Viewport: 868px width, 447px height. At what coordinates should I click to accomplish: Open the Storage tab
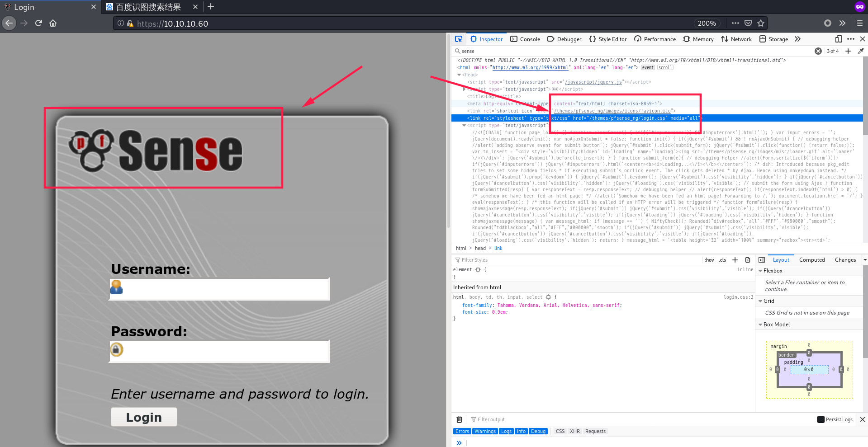coord(773,39)
